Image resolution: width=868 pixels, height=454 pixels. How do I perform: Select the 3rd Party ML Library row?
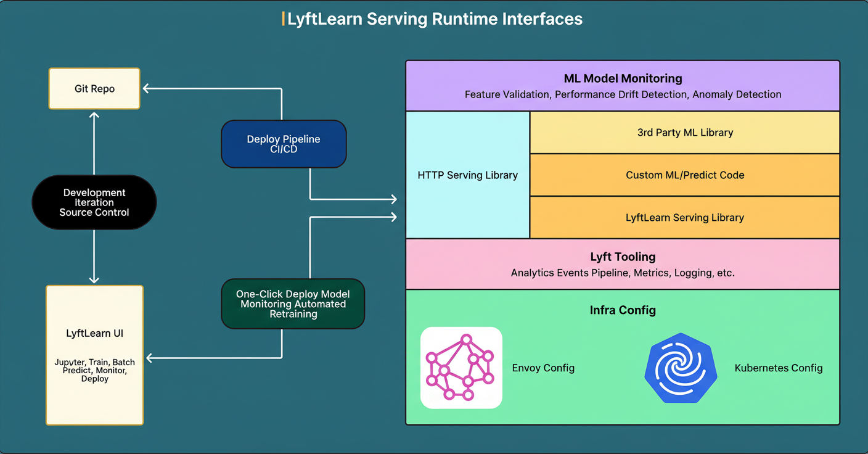pos(684,133)
